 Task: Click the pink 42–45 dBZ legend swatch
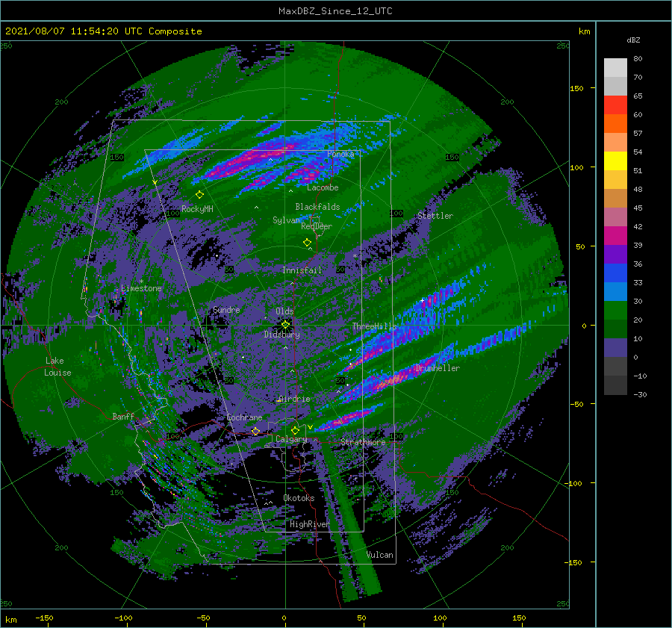(615, 217)
